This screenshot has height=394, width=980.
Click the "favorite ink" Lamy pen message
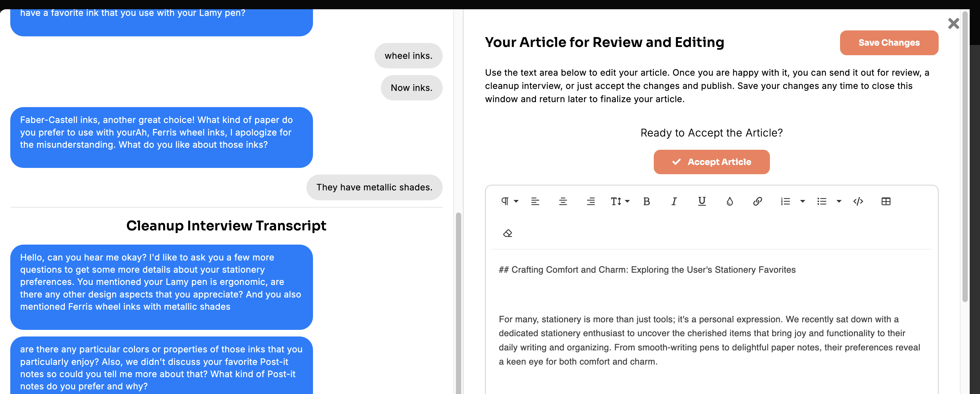(161, 22)
